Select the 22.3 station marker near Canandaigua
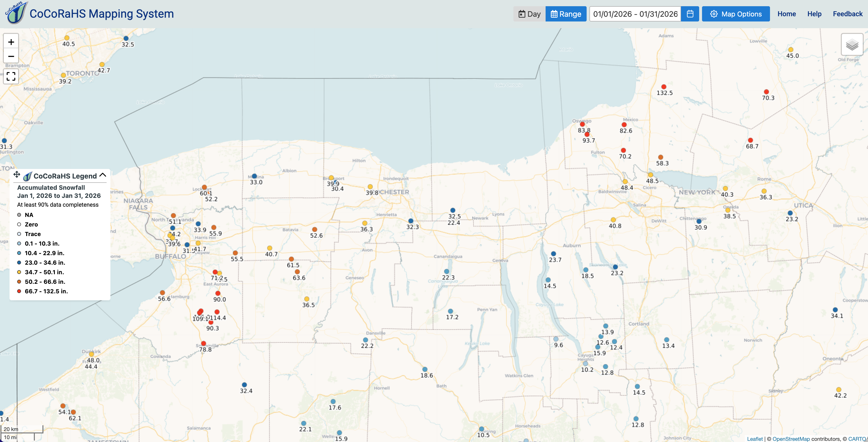The image size is (868, 442). [446, 271]
